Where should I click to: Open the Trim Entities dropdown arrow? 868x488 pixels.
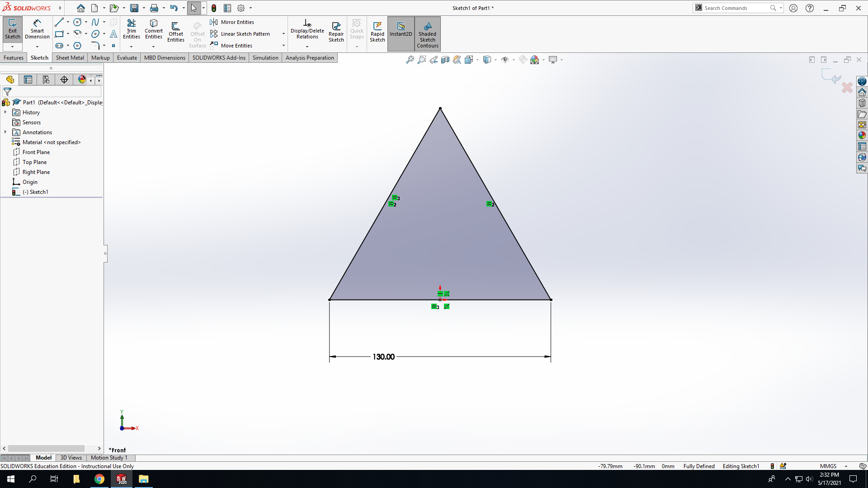point(131,47)
